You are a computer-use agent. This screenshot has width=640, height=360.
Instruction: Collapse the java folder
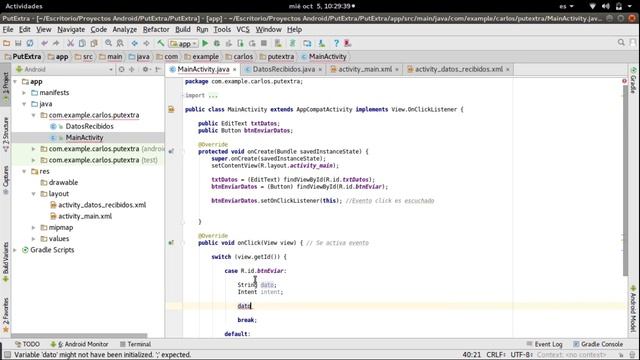pos(24,104)
